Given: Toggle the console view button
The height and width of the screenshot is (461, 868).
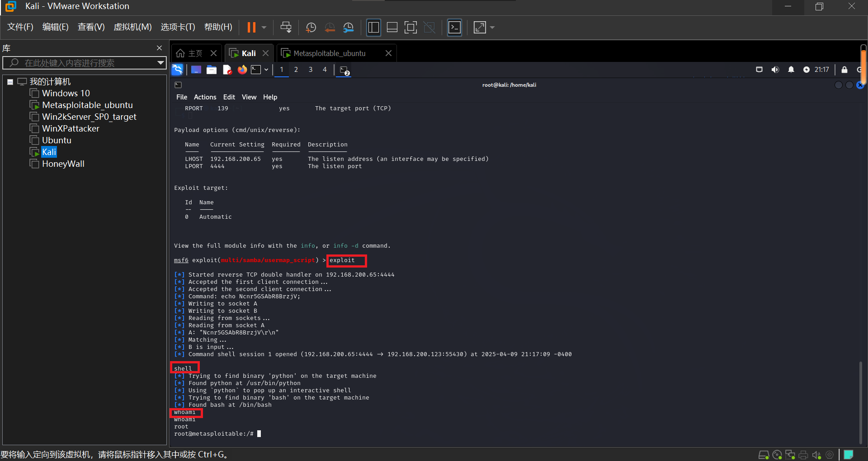Looking at the screenshot, I should coord(454,28).
